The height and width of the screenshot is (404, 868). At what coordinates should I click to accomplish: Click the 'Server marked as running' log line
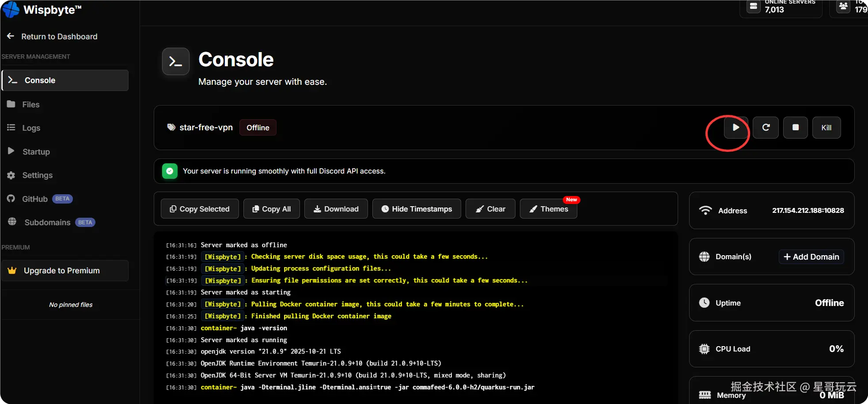(x=244, y=340)
